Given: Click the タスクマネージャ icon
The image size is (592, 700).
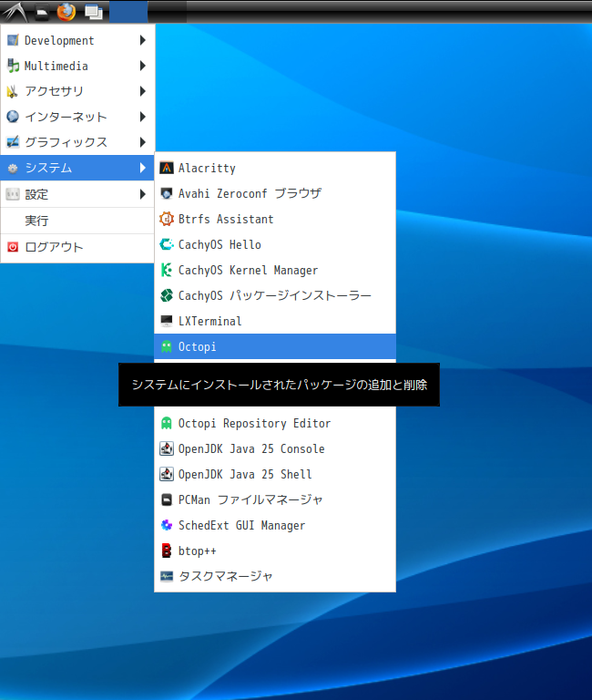Looking at the screenshot, I should pyautogui.click(x=167, y=576).
